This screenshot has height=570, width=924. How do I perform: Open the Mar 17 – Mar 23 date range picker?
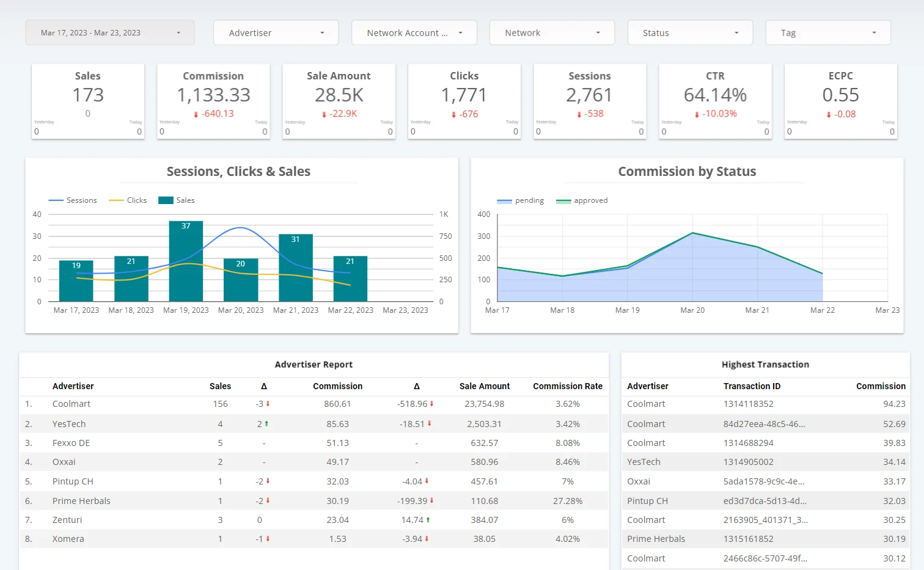coord(110,33)
